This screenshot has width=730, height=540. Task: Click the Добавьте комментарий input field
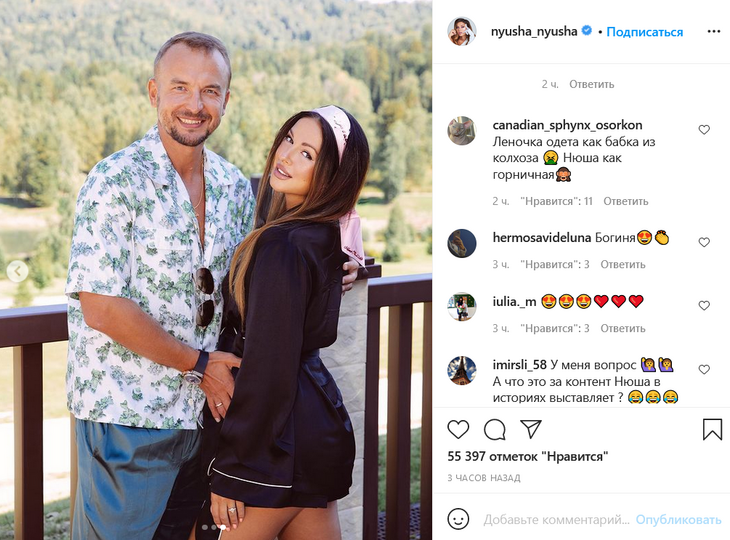click(556, 520)
